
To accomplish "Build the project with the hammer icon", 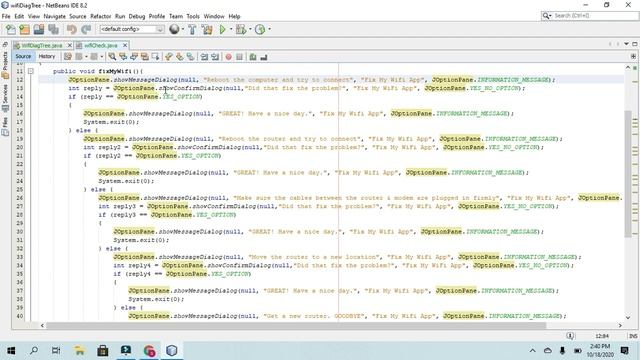I will coord(192,29).
